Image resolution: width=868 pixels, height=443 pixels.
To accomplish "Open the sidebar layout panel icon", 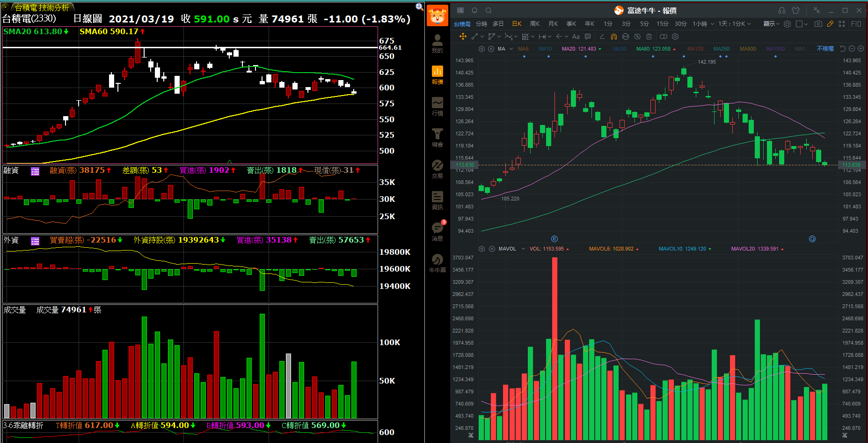I will point(460,10).
